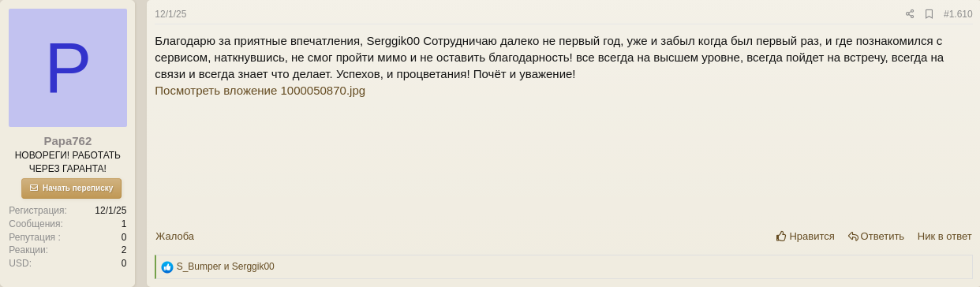Viewport: 980px width, 287px height.
Task: Click the Начать переписку button
Action: (x=71, y=188)
